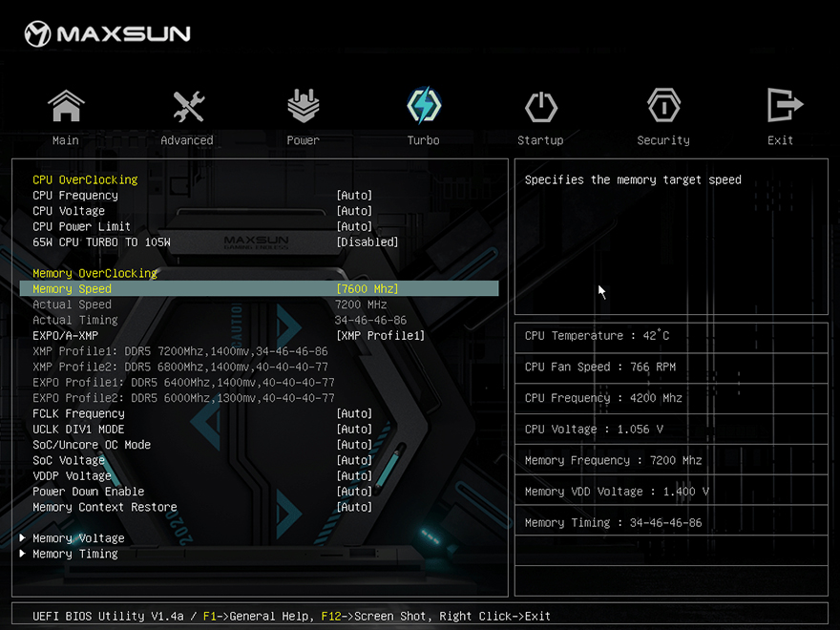Click the Memory VDD Voltage 1.400 V readout

tap(617, 492)
